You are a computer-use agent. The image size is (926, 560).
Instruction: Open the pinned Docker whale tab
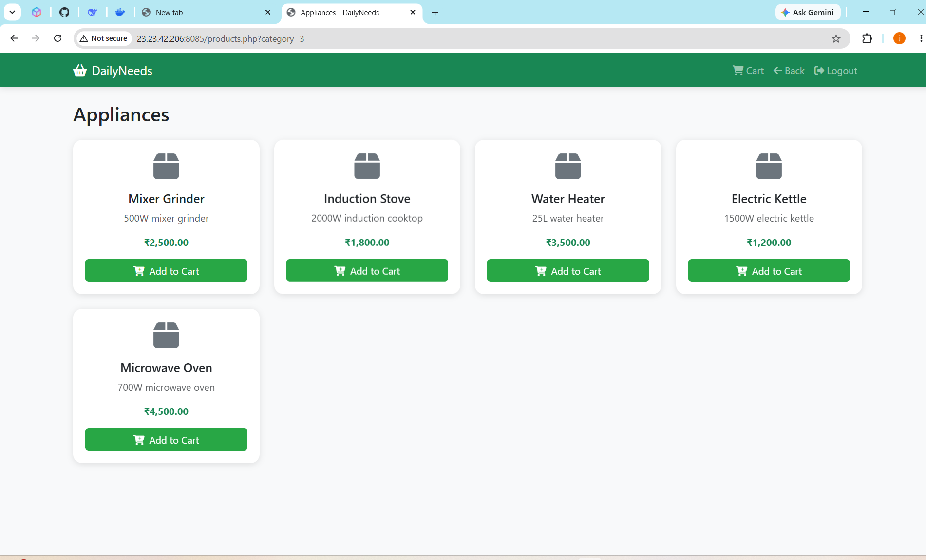120,12
